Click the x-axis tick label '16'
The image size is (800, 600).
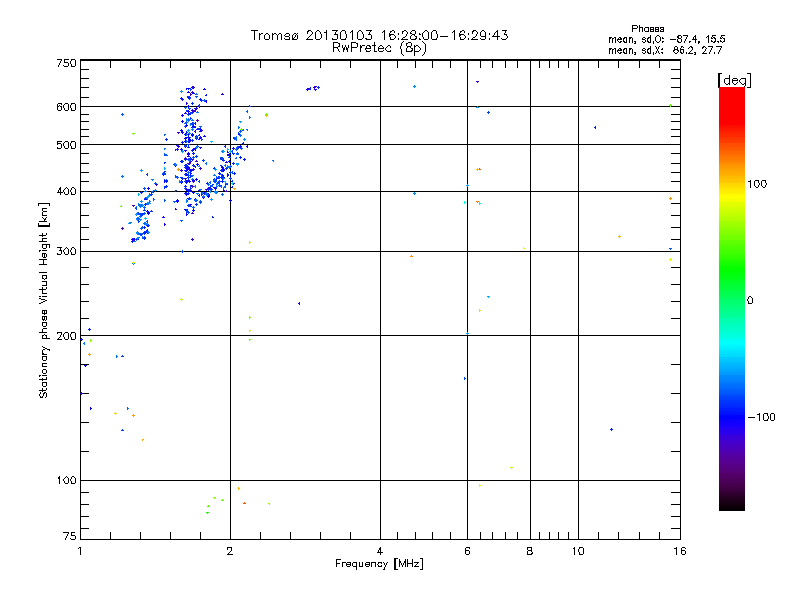click(x=680, y=551)
